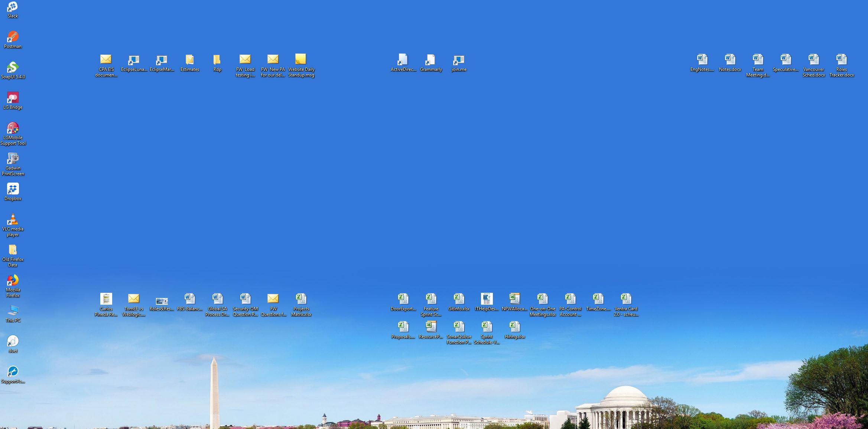The width and height of the screenshot is (868, 429).
Task: Launch Postman from the desktop
Action: pyautogui.click(x=13, y=40)
